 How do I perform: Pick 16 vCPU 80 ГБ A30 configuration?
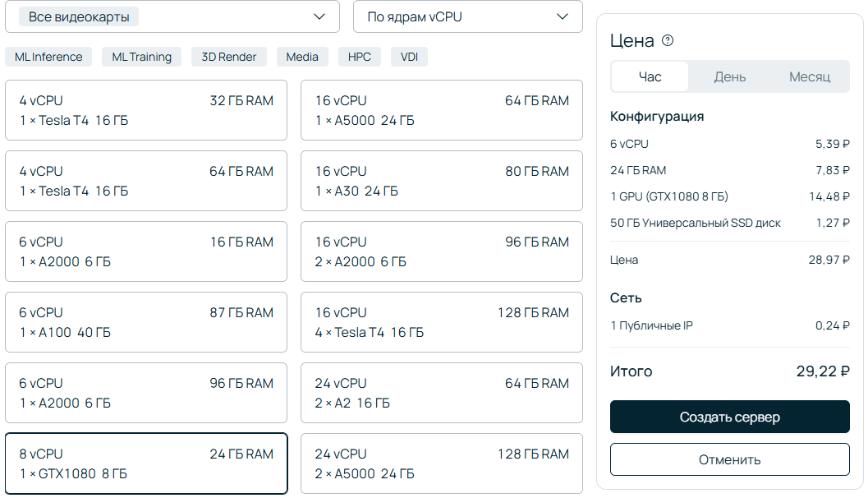click(x=442, y=181)
